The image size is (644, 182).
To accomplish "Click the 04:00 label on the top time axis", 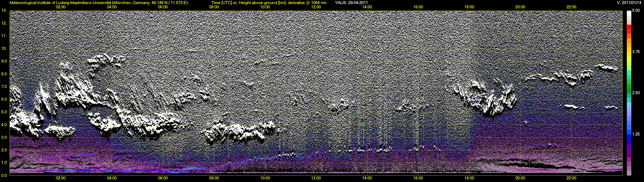I will [x=112, y=7].
